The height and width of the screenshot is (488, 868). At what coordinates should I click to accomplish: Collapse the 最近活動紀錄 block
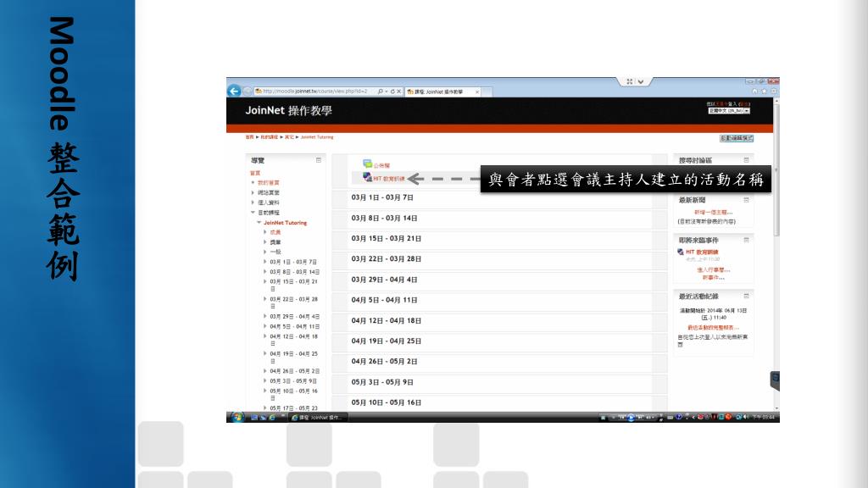(746, 296)
